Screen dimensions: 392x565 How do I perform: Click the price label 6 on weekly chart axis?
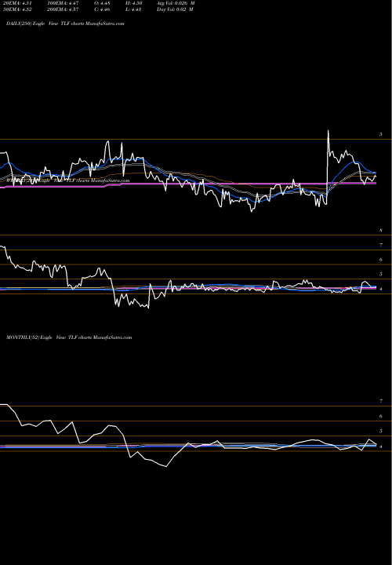point(381,260)
